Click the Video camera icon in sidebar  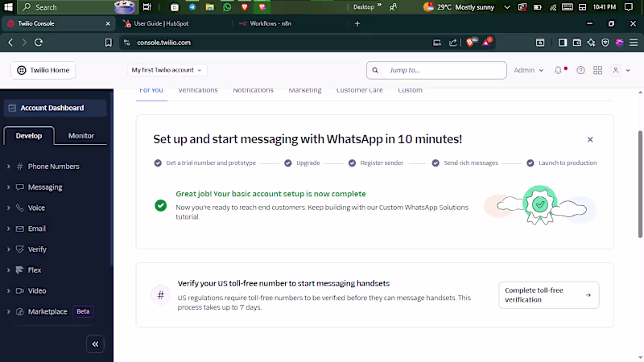pyautogui.click(x=19, y=290)
